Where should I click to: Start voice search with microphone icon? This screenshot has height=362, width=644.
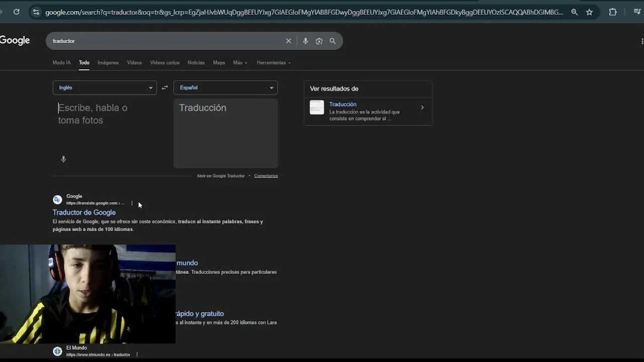pos(305,41)
